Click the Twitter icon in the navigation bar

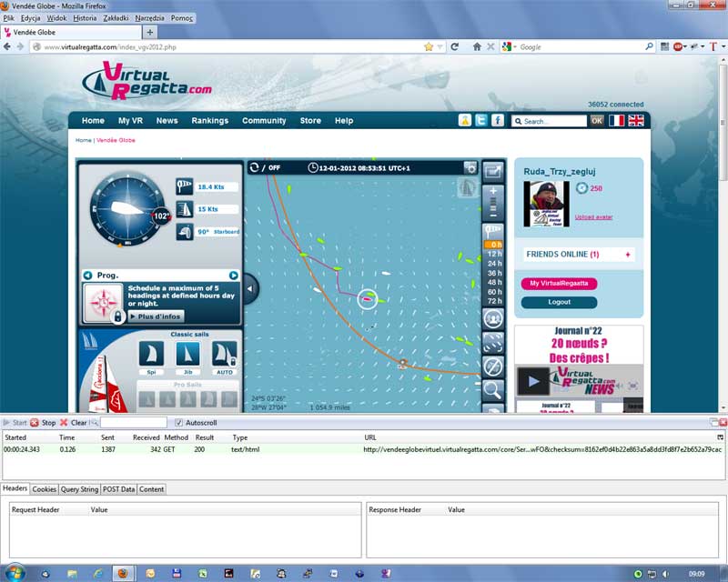(481, 120)
